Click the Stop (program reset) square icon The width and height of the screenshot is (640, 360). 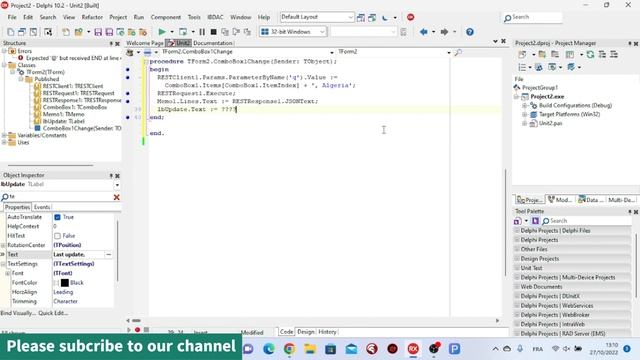213,32
